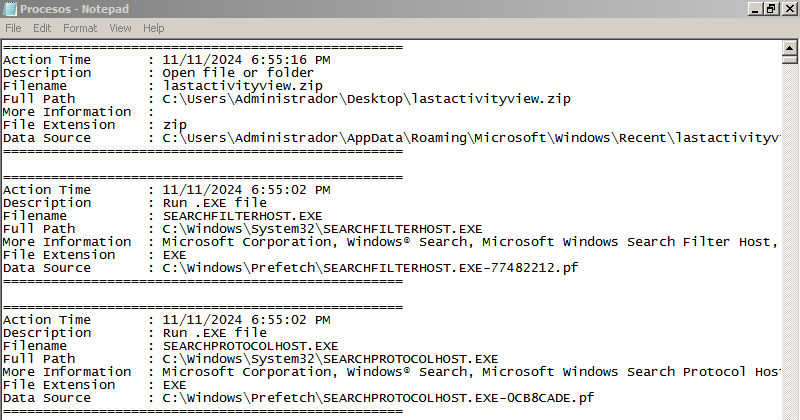The width and height of the screenshot is (800, 420).
Task: Close the Procesos Notepad window
Action: [788, 9]
